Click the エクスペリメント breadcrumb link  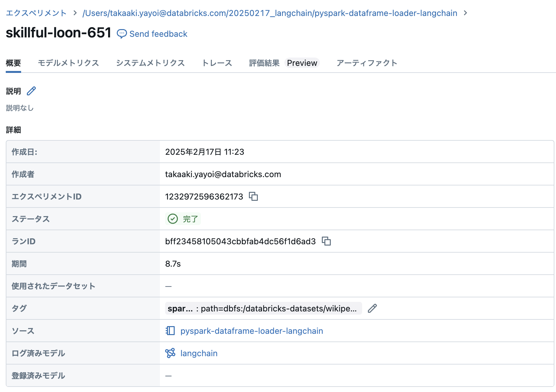(36, 13)
